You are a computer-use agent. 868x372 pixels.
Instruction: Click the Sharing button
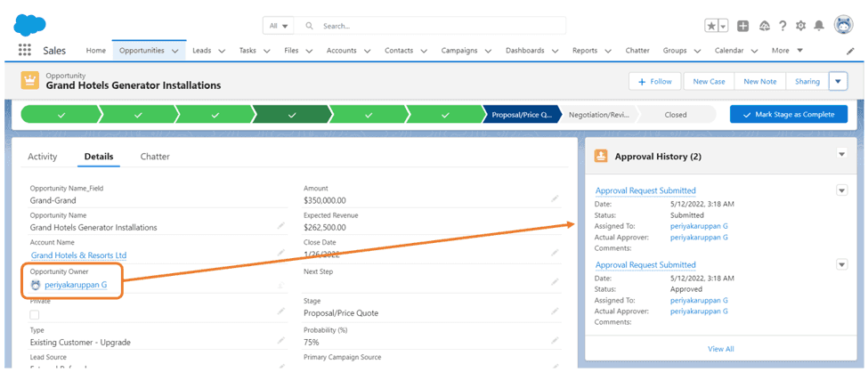(x=807, y=81)
